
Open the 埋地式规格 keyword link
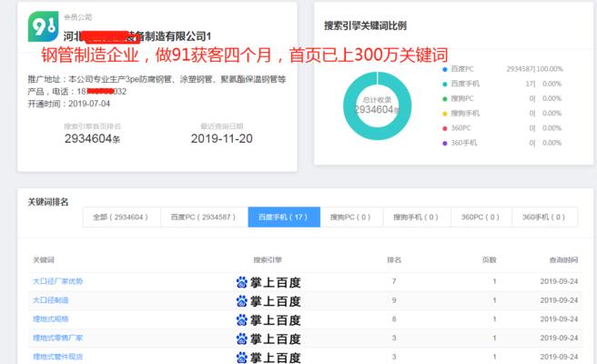click(x=51, y=318)
